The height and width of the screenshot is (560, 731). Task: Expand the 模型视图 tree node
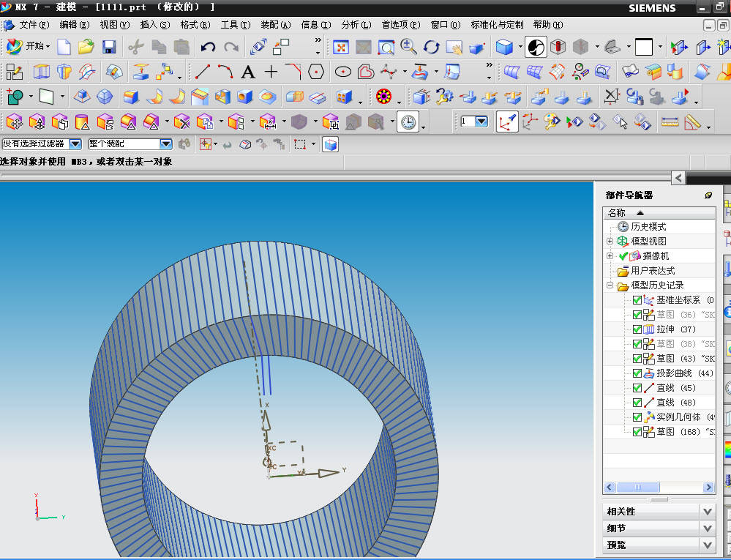(610, 241)
